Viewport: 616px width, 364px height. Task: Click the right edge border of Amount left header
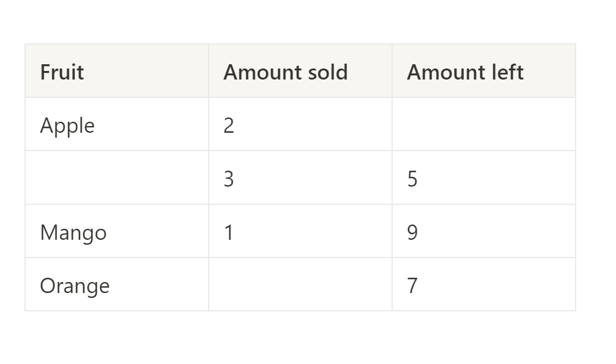(576, 71)
